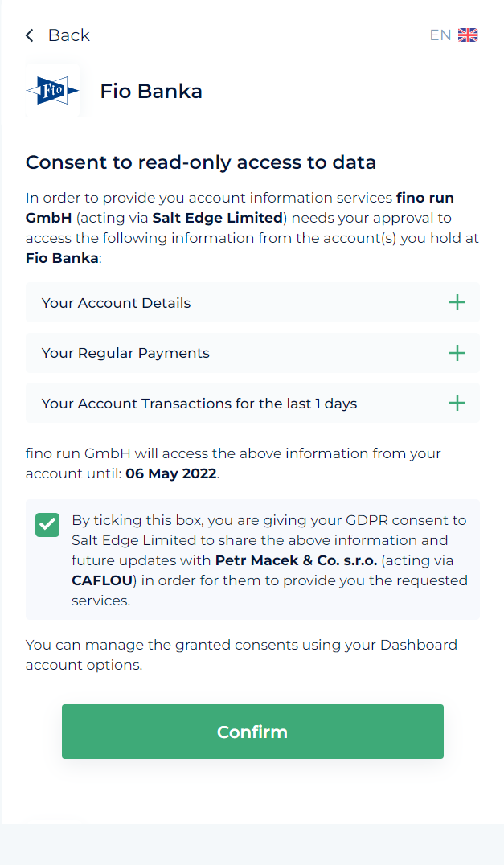The image size is (504, 865).
Task: Click plus icon beside Your Regular Payments
Action: (x=457, y=353)
